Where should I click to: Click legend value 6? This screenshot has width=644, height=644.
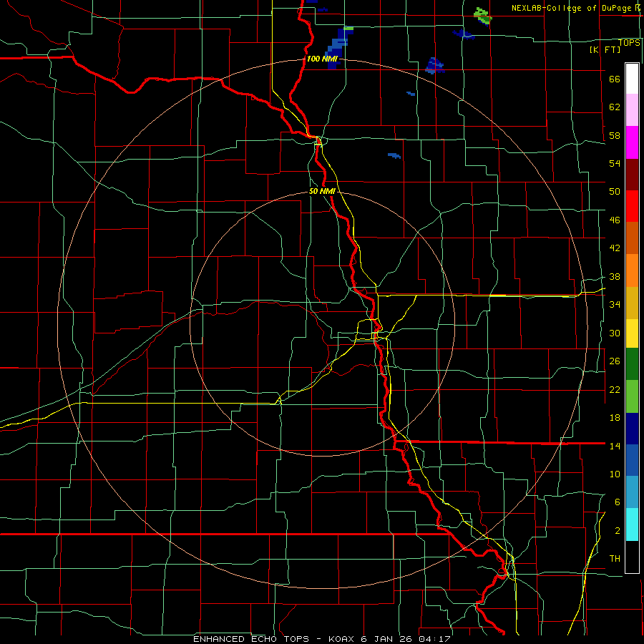pyautogui.click(x=617, y=502)
